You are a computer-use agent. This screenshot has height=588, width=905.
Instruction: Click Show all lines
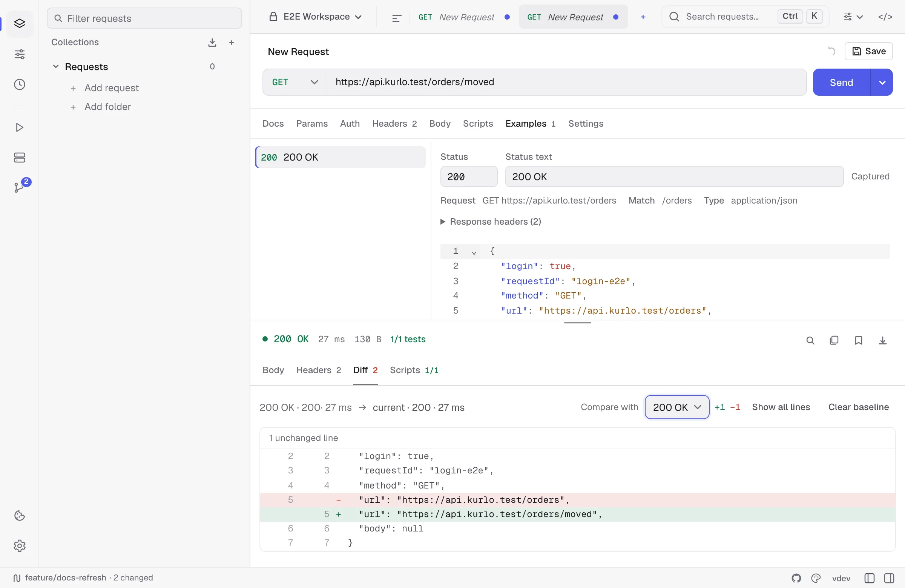(781, 407)
